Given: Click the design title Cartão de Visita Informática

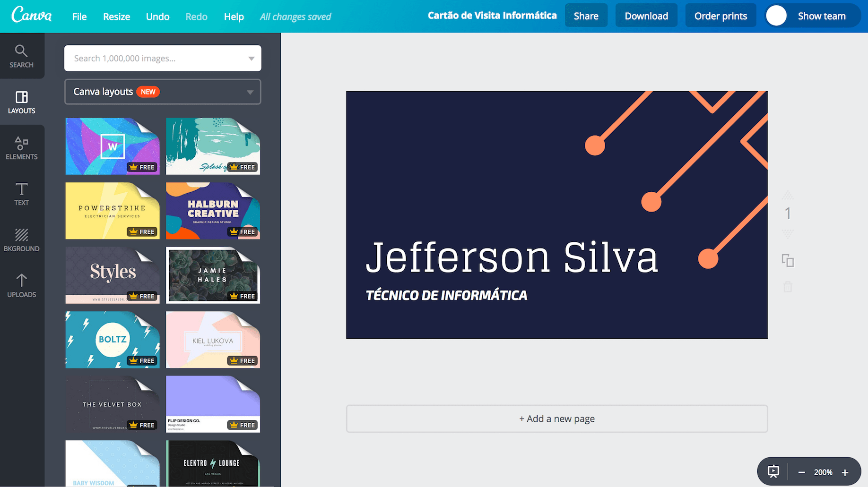Looking at the screenshot, I should 492,16.
